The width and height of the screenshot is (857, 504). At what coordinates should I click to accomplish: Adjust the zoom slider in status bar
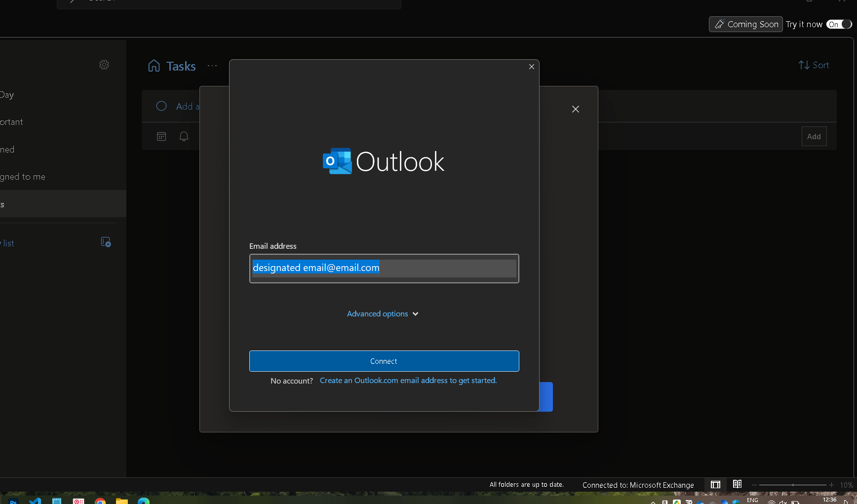[x=793, y=485]
